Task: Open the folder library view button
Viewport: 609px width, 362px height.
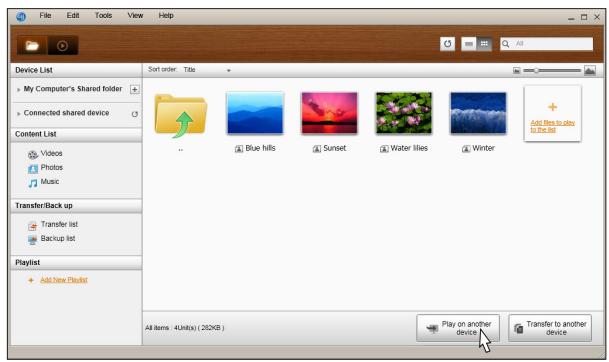Action: pyautogui.click(x=32, y=45)
